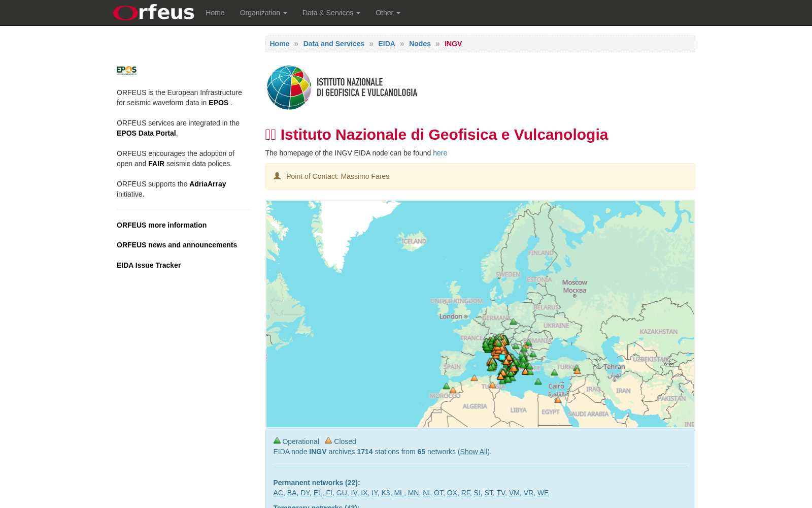This screenshot has width=812, height=508.
Task: Click the 'Point of Contact: Massimo Fares' text
Action: point(337,176)
